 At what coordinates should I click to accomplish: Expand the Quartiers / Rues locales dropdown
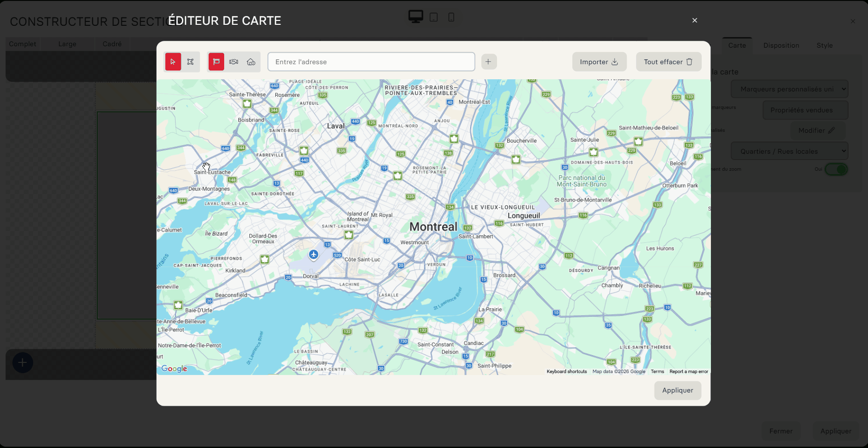(789, 151)
